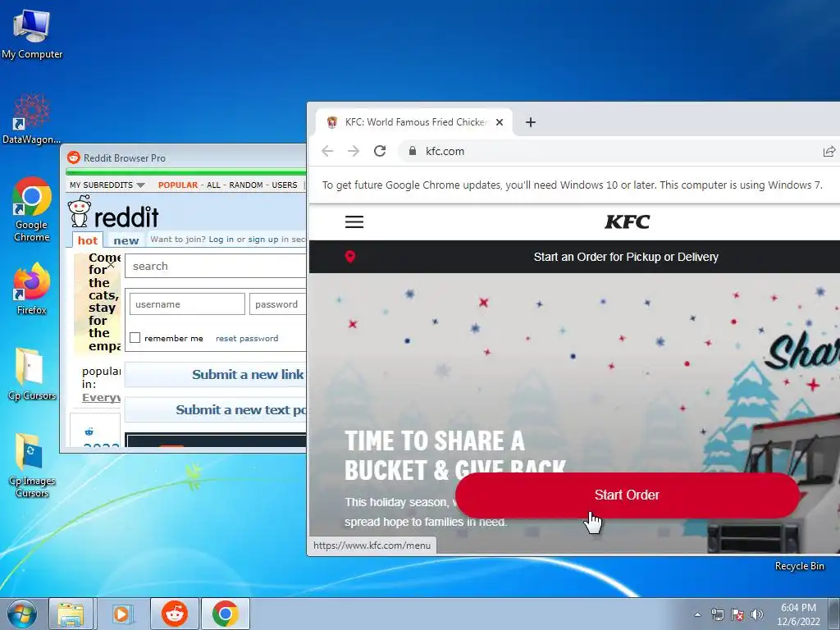Reload the kfc.com page
Image resolution: width=840 pixels, height=630 pixels.
pyautogui.click(x=380, y=151)
